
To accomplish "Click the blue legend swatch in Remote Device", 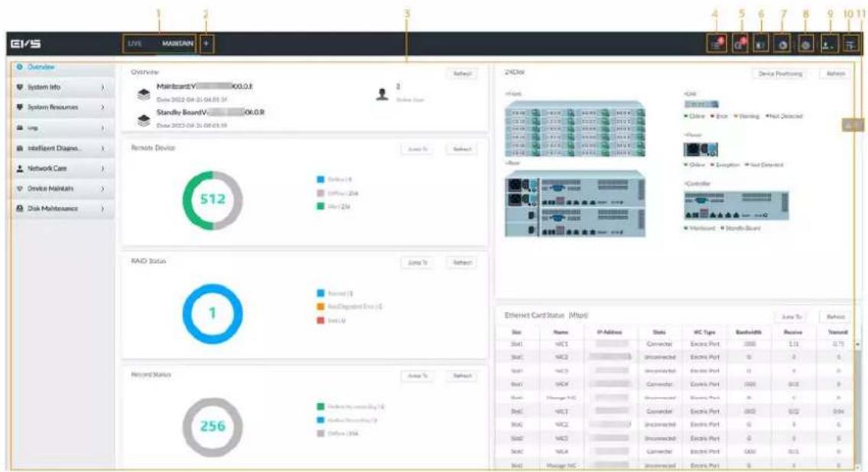I will click(320, 180).
